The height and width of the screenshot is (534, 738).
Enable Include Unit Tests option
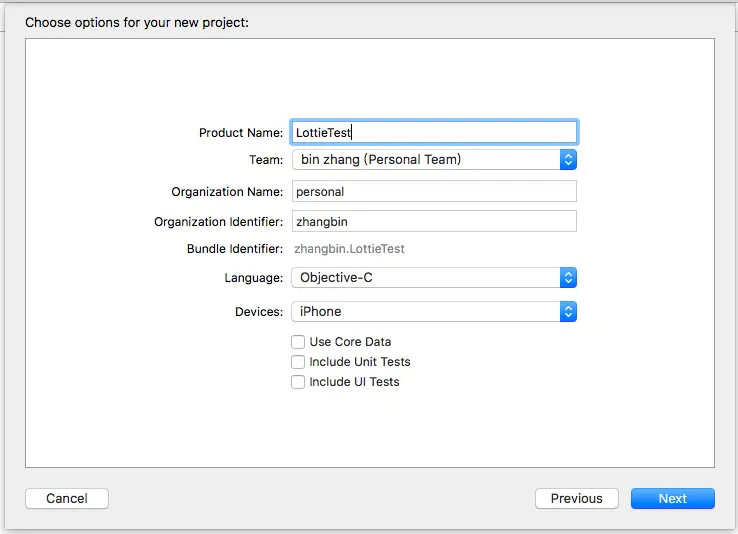coord(298,362)
